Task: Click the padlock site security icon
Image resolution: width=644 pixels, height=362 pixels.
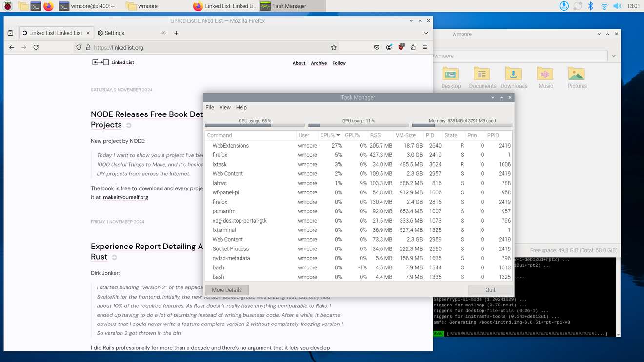Action: pos(88,48)
